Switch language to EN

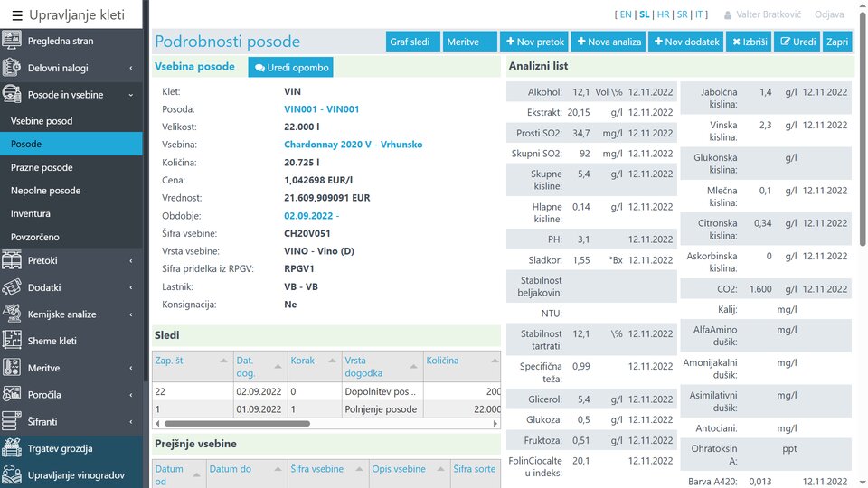[x=626, y=14]
